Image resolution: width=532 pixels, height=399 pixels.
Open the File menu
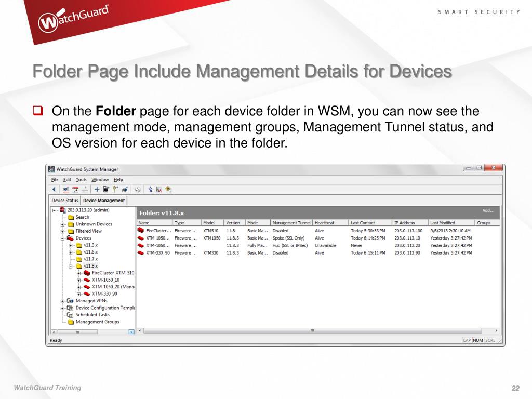click(55, 179)
